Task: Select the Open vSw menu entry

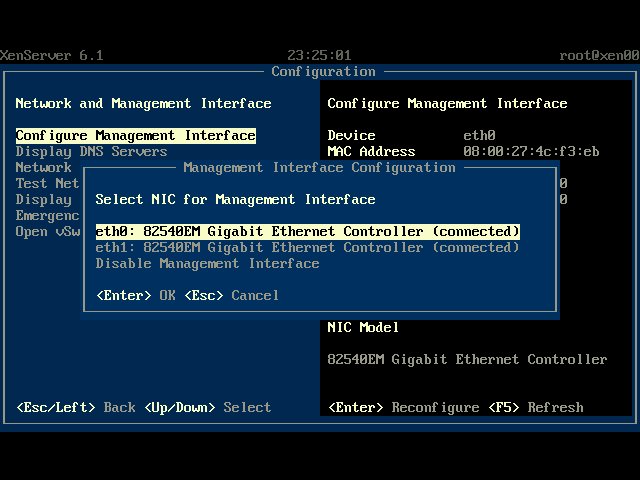Action: 47,231
